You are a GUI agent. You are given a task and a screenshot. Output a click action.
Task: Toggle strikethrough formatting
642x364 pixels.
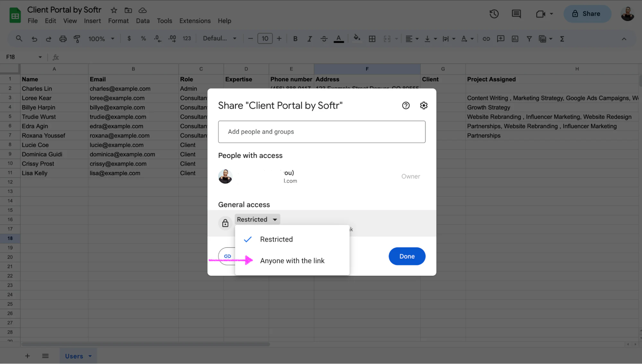pos(324,39)
